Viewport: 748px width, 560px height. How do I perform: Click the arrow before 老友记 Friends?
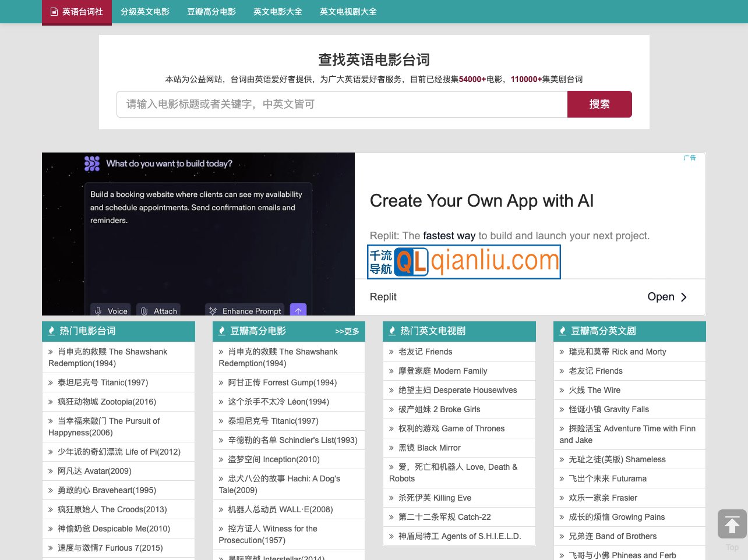pos(391,352)
